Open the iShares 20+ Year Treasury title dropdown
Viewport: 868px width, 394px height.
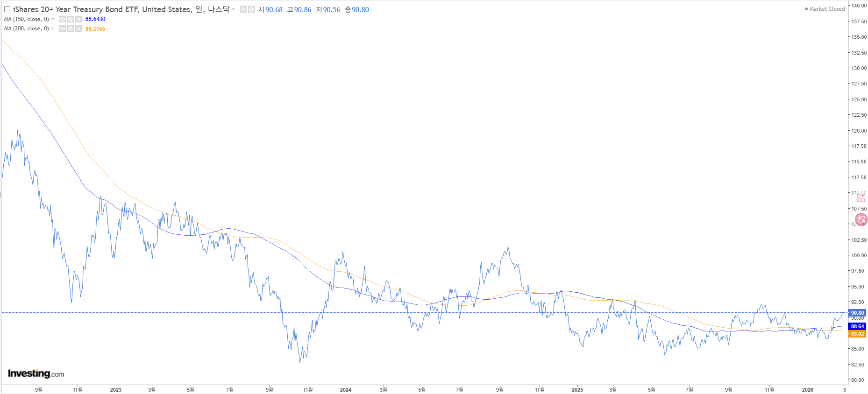(234, 9)
